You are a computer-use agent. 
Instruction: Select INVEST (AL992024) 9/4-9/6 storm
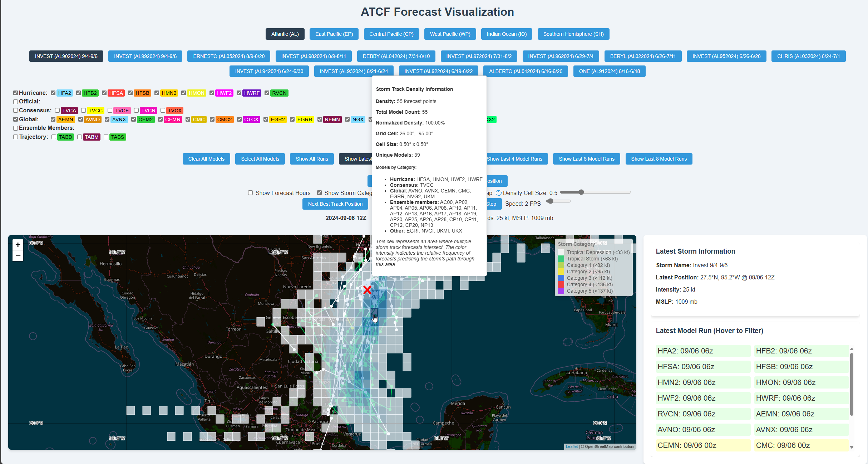pyautogui.click(x=145, y=56)
